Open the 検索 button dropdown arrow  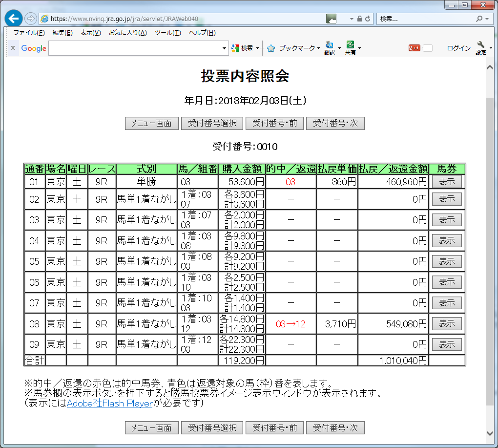click(x=258, y=48)
